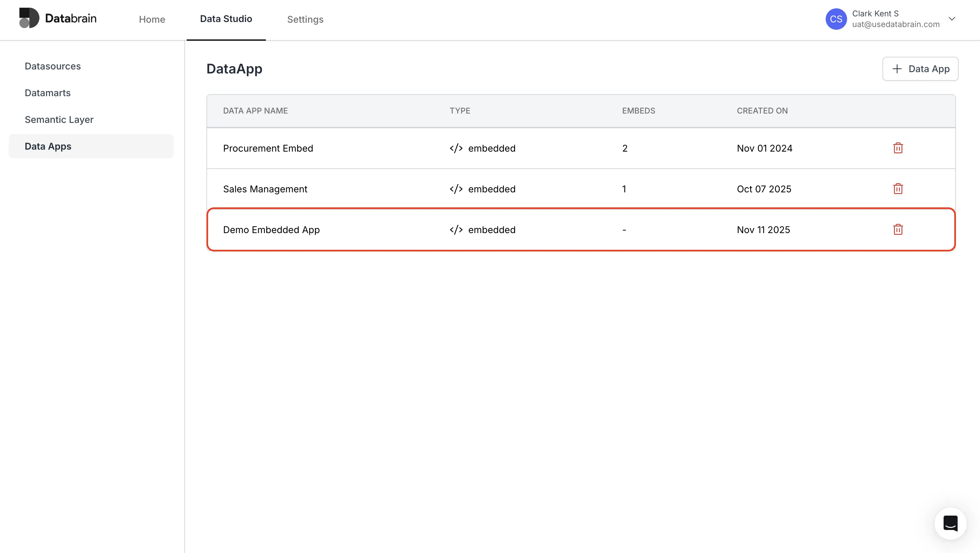Expand the user account dropdown chevron

pos(952,19)
